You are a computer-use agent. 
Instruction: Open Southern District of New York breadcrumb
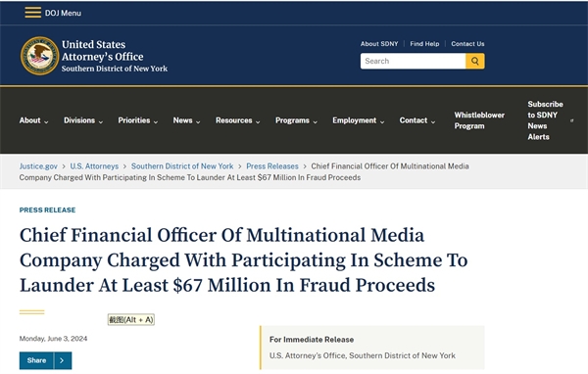(x=182, y=166)
